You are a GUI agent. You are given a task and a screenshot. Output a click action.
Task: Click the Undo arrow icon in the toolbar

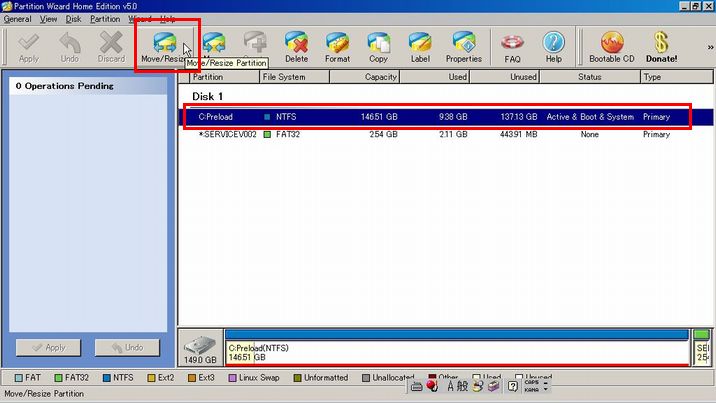click(x=69, y=47)
